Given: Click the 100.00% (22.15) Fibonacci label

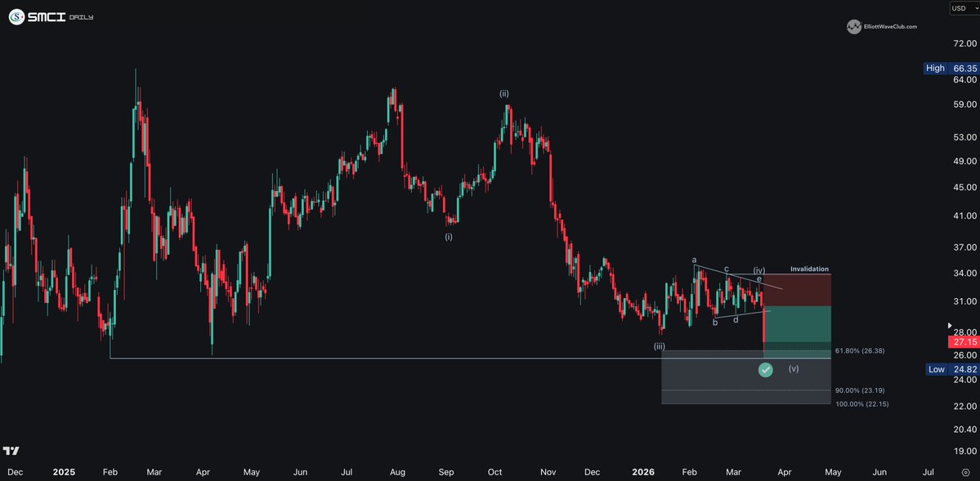Looking at the screenshot, I should 861,403.
